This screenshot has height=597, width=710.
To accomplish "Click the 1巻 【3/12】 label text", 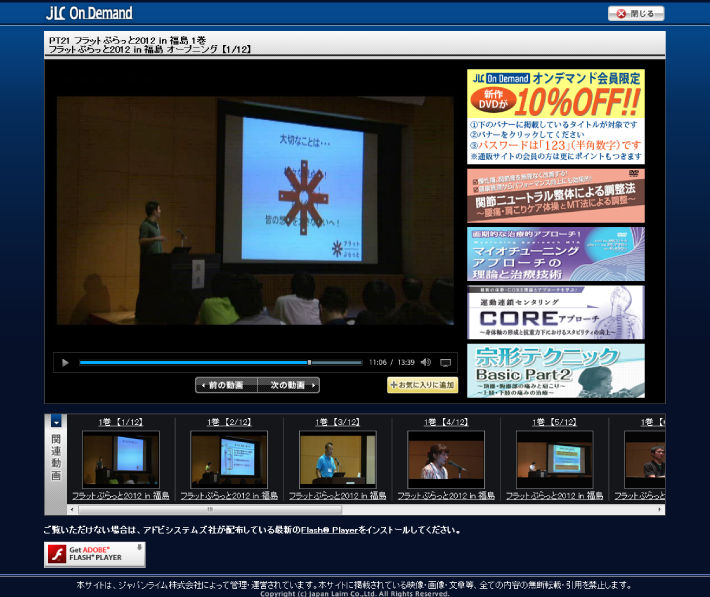I will click(337, 422).
